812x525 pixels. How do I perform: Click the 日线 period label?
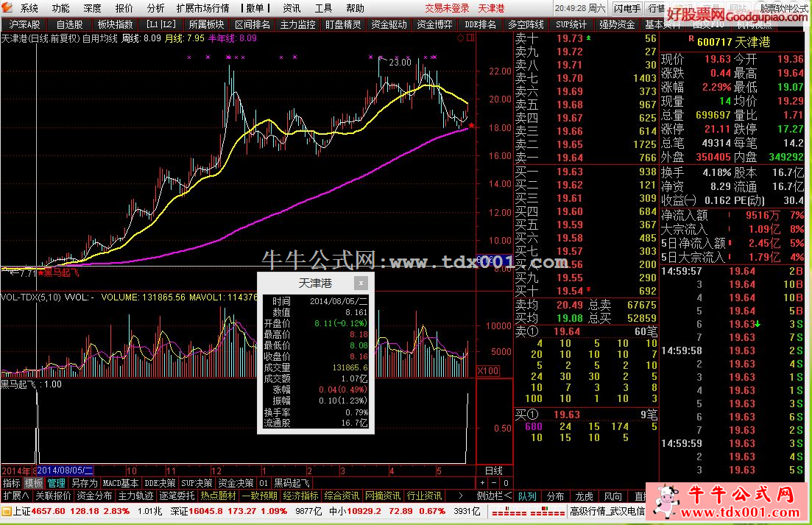pos(493,471)
